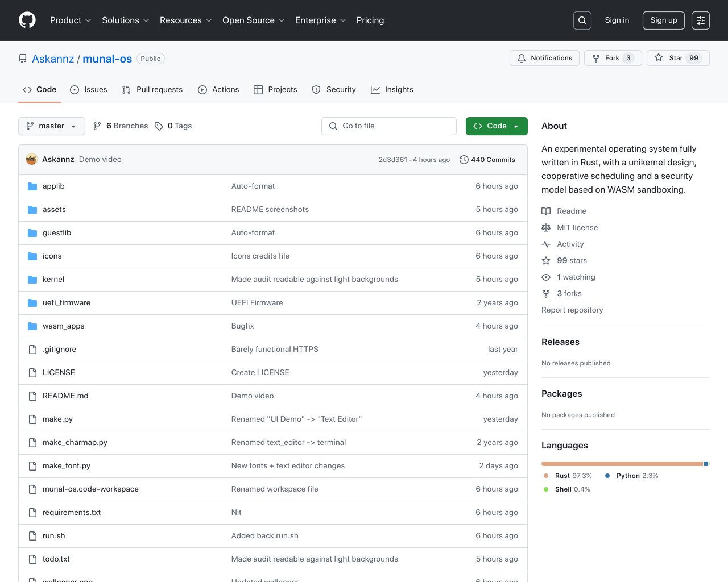Open the 440 Commits link
Viewport: 728px width, 582px height.
487,160
